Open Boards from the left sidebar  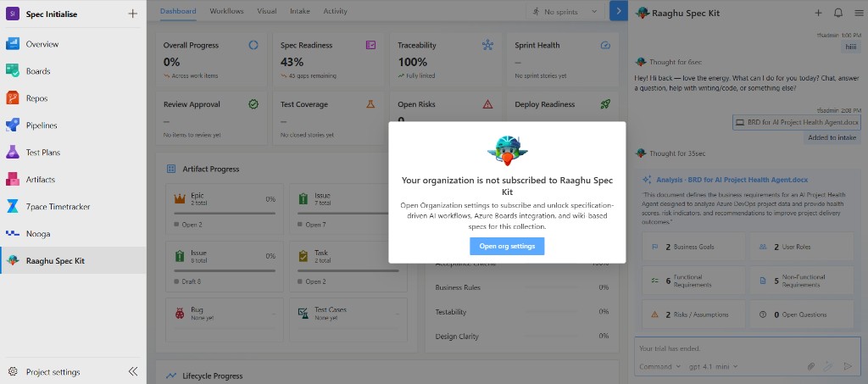[x=73, y=71]
